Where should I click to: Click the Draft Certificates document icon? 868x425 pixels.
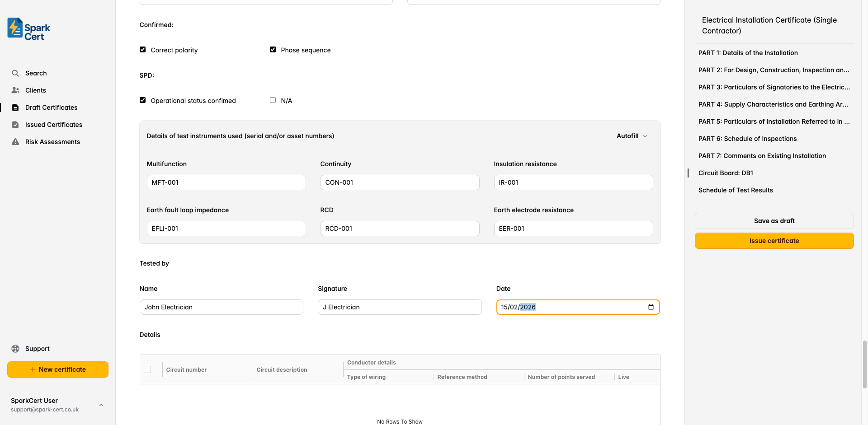[15, 107]
